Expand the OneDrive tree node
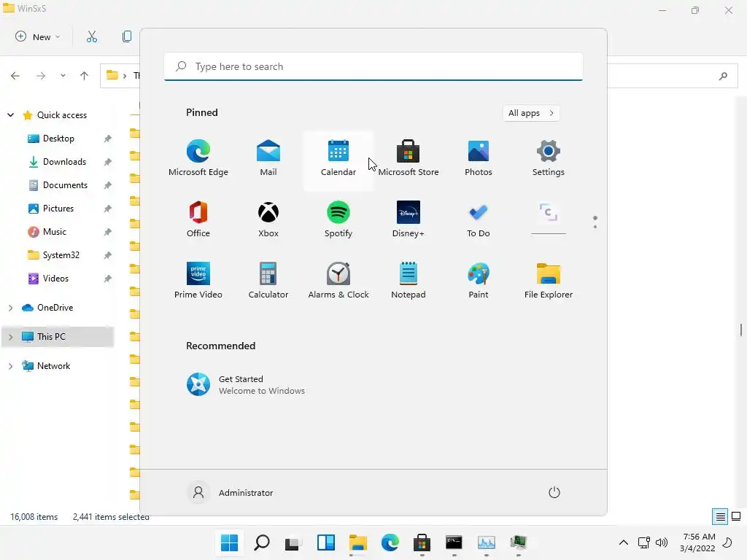The image size is (747, 560). click(x=10, y=308)
